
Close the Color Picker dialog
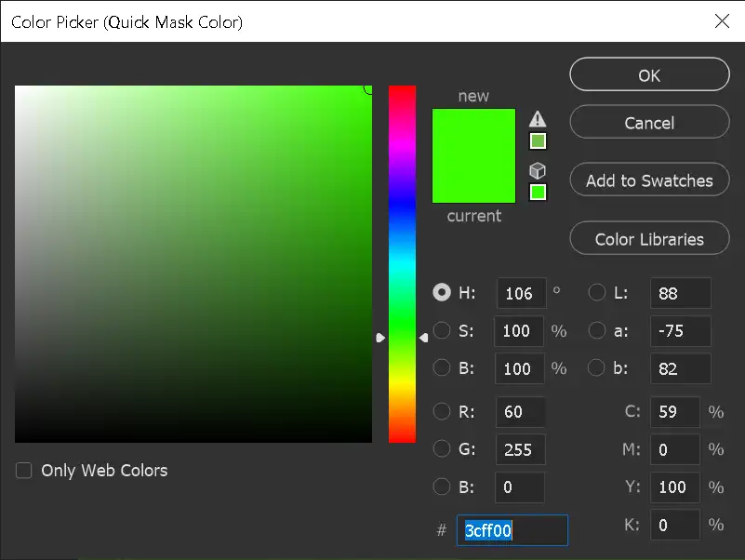coord(723,21)
